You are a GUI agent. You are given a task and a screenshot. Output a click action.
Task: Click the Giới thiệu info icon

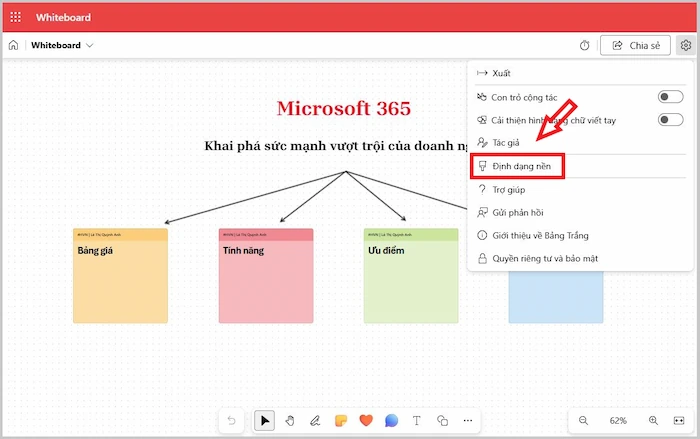(x=482, y=235)
